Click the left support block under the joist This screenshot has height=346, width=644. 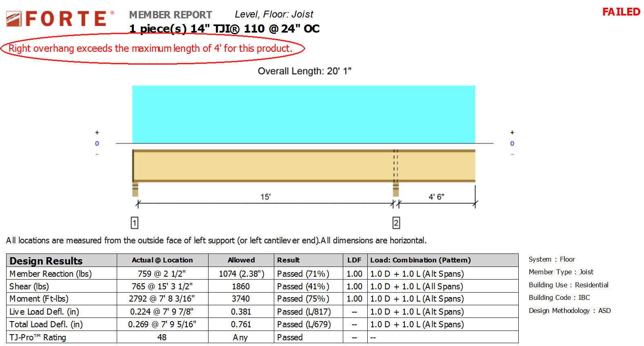(x=135, y=190)
